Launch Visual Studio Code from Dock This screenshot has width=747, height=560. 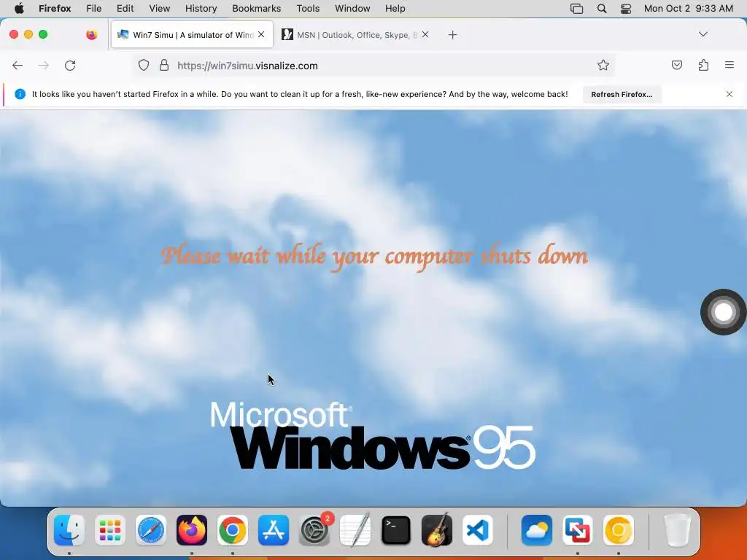478,530
